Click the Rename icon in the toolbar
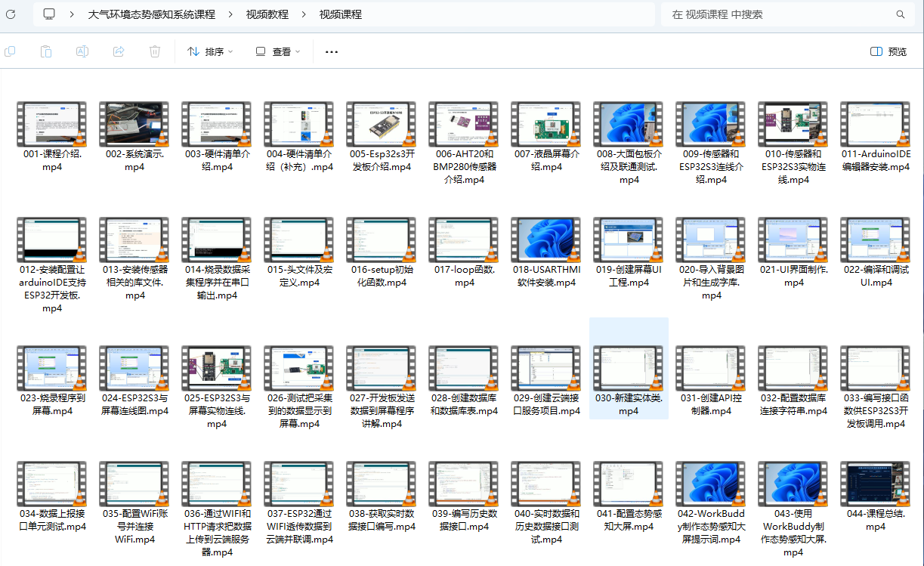Viewport: 924px width, 566px height. coord(82,51)
